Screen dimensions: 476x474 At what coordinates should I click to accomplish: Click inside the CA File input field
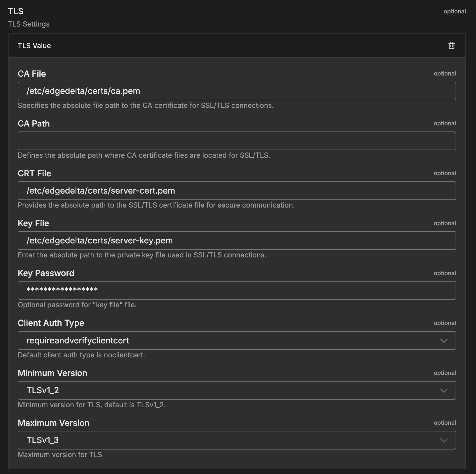pyautogui.click(x=237, y=91)
